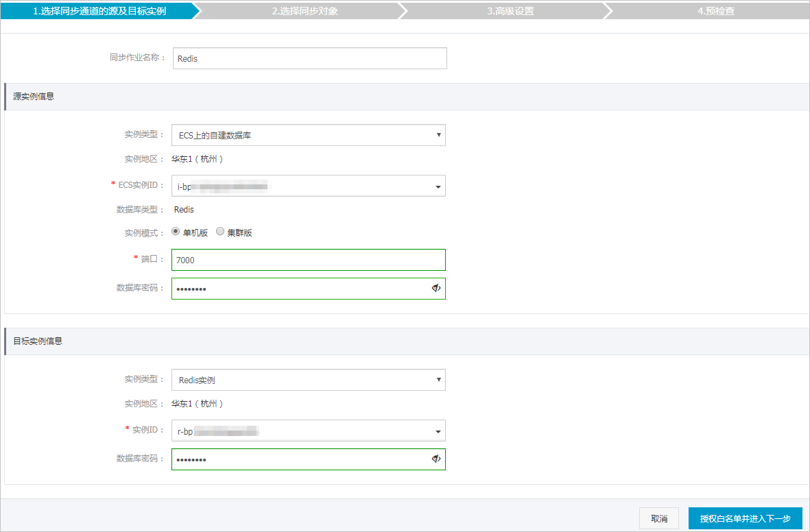Click into the 端口 field showing 7000

click(x=309, y=260)
